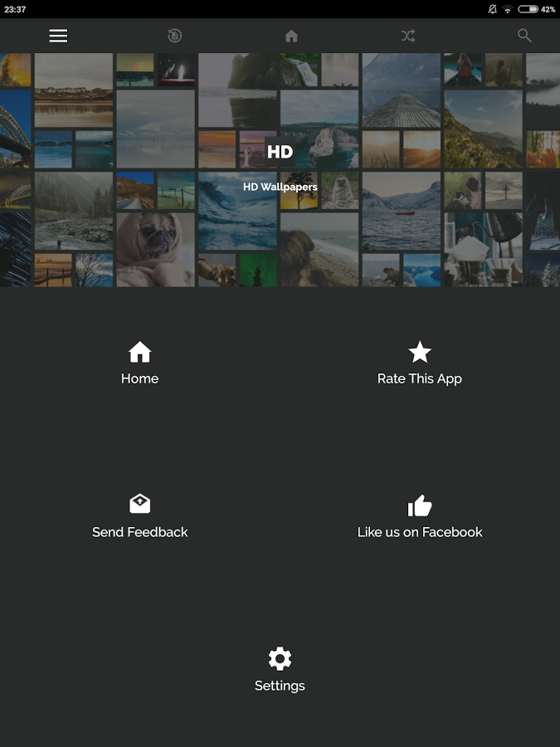Tap the star icon for rating
Viewport: 560px width, 747px height.
pyautogui.click(x=420, y=352)
